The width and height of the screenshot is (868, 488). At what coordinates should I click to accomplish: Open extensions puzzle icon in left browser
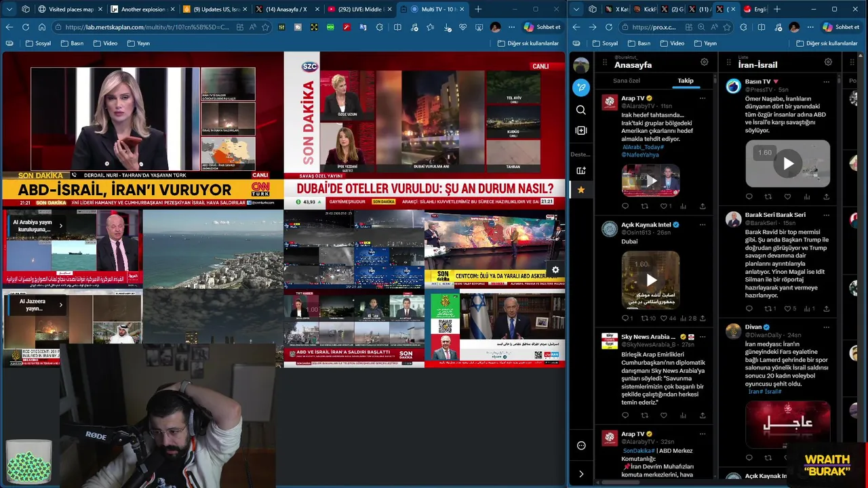pos(380,27)
